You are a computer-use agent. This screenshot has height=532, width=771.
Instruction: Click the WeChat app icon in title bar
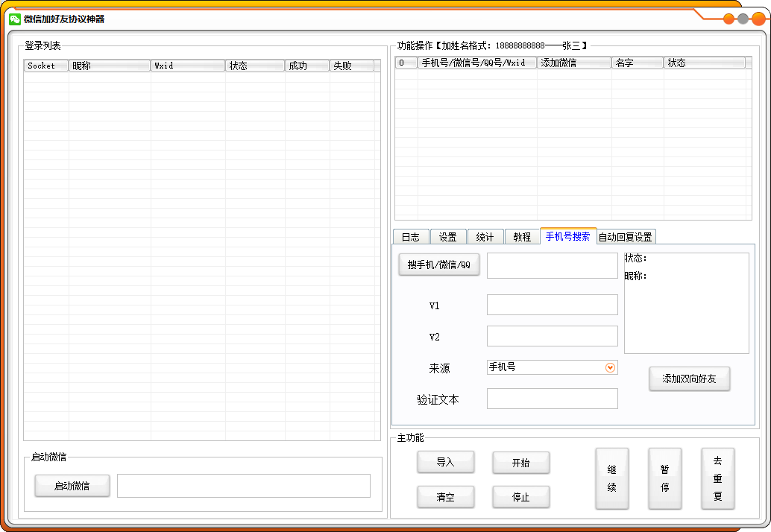[15, 19]
